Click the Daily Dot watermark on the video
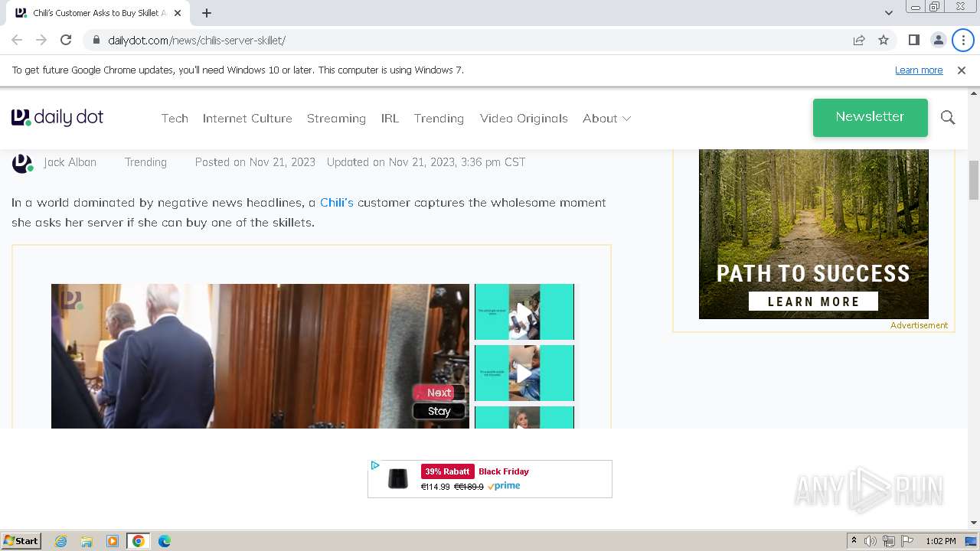 click(71, 300)
